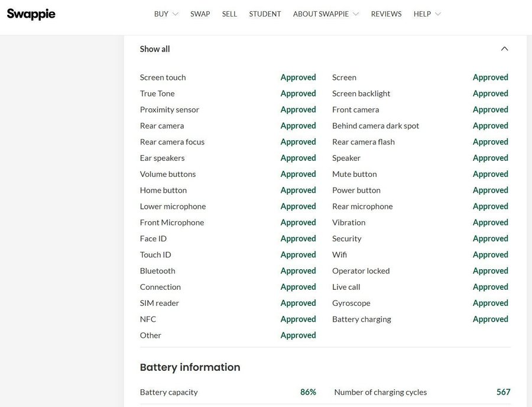The image size is (532, 407).
Task: Click the Show all heading
Action: (x=155, y=49)
